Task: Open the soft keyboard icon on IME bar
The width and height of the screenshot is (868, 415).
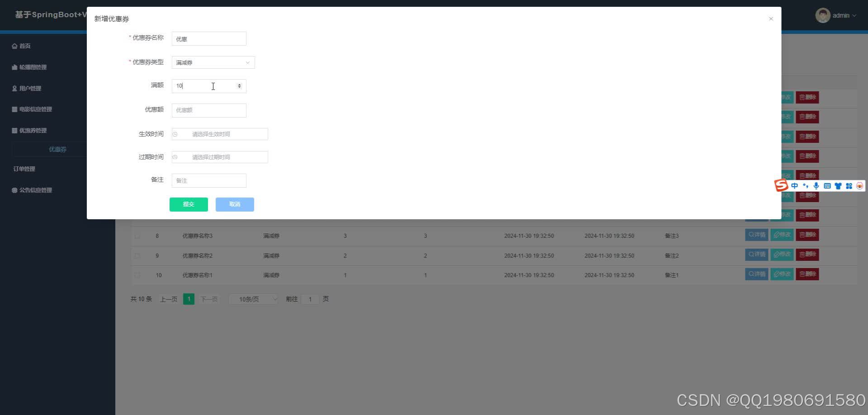Action: click(827, 186)
